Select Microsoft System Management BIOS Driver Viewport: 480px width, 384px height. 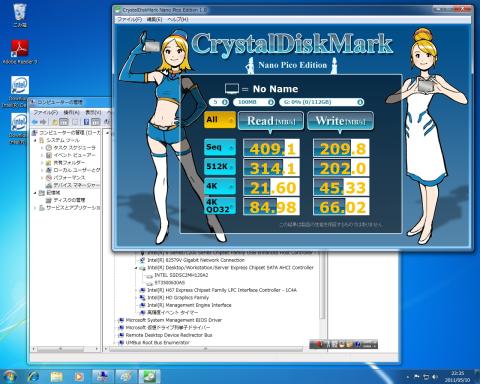(x=174, y=320)
